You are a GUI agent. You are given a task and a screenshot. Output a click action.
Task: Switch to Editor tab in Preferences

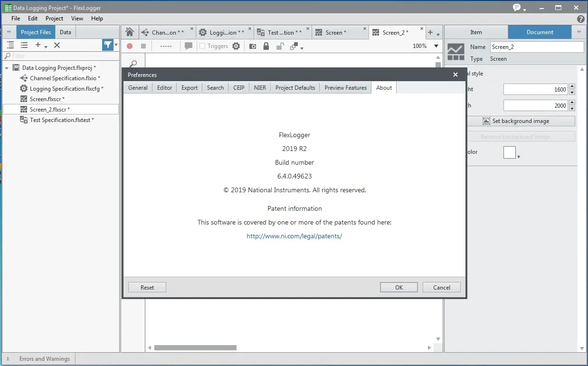click(x=164, y=87)
